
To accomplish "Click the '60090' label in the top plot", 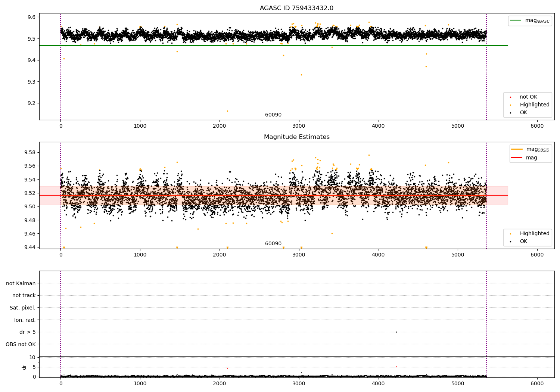I will pyautogui.click(x=273, y=115).
